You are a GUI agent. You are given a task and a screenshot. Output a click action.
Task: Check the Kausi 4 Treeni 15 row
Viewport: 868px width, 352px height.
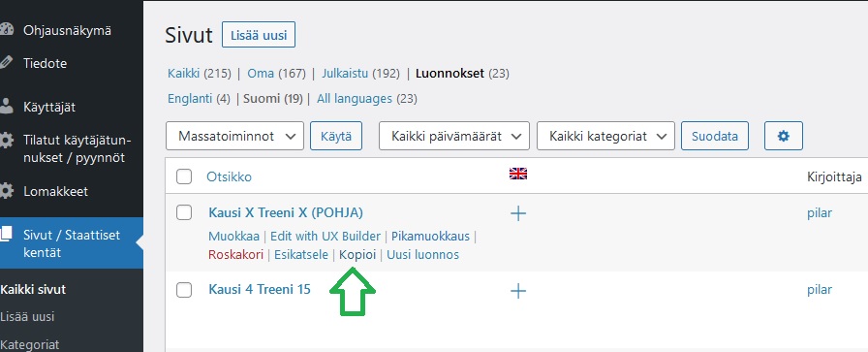click(184, 289)
